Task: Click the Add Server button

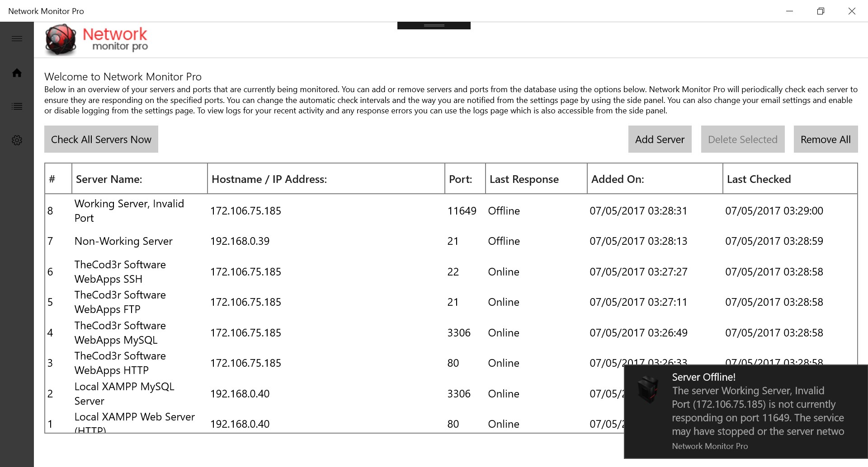Action: pos(660,139)
